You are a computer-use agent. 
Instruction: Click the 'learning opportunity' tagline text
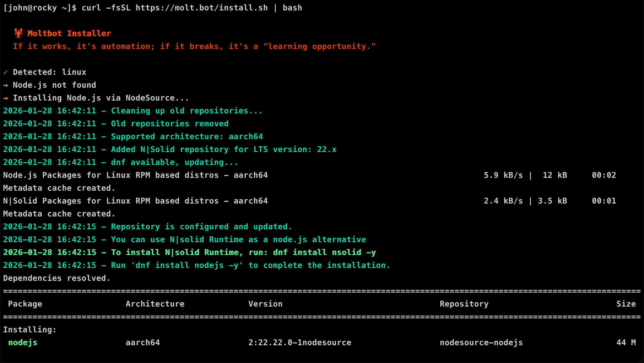[x=319, y=46]
